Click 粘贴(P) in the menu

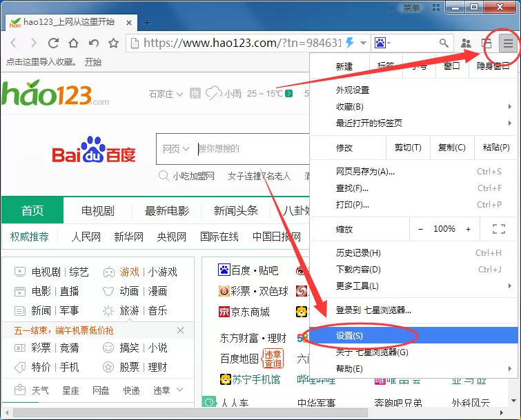pos(496,148)
